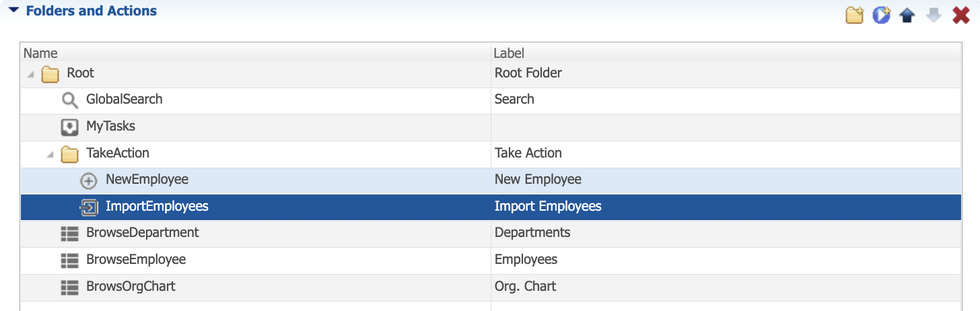Click the BrowsOrgChart list icon

(69, 287)
